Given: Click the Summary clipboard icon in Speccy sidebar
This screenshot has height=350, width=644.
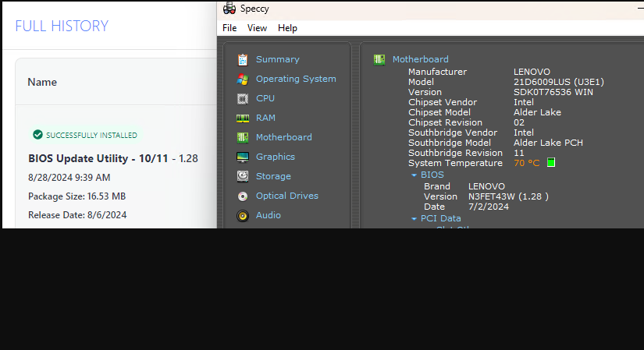Looking at the screenshot, I should coord(243,59).
